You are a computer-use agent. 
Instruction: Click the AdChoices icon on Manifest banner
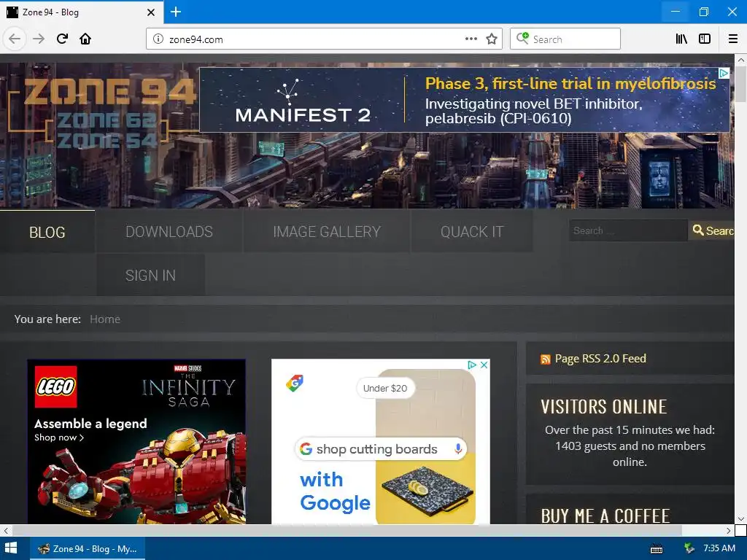(x=724, y=73)
